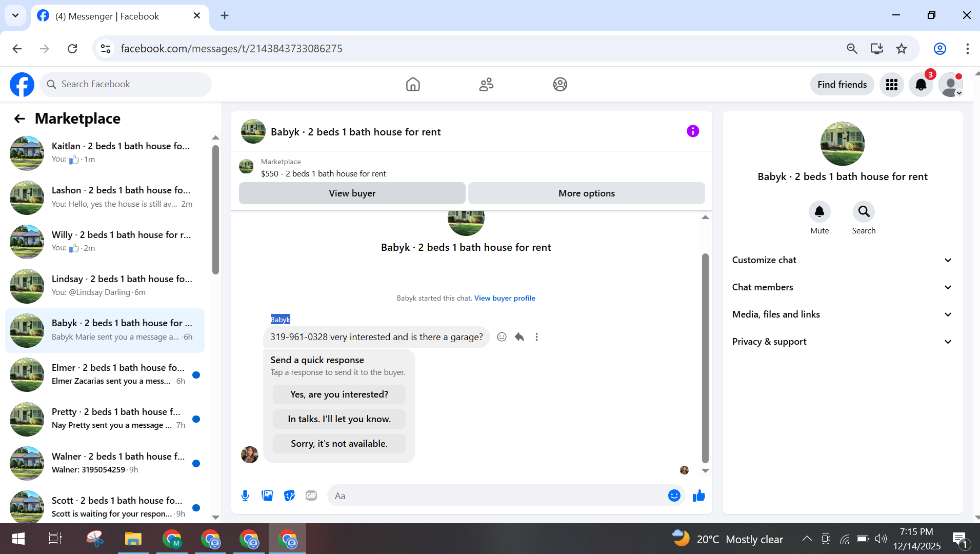Screen dimensions: 980x554
Task: Open the GIF picker
Action: coord(311,496)
